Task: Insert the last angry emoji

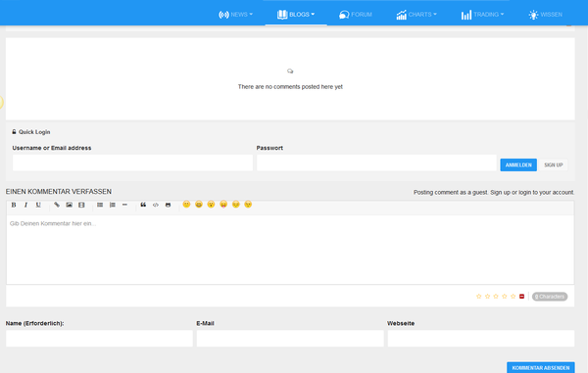Action: point(248,204)
